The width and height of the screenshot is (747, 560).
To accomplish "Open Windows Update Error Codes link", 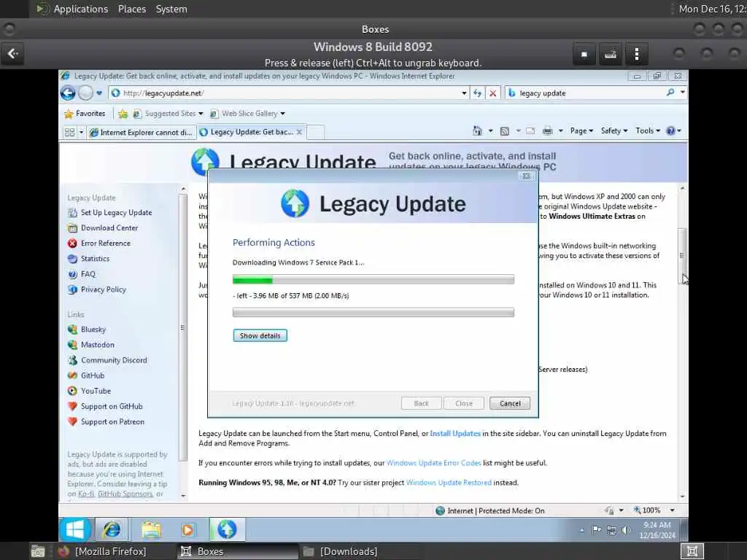I will (433, 463).
